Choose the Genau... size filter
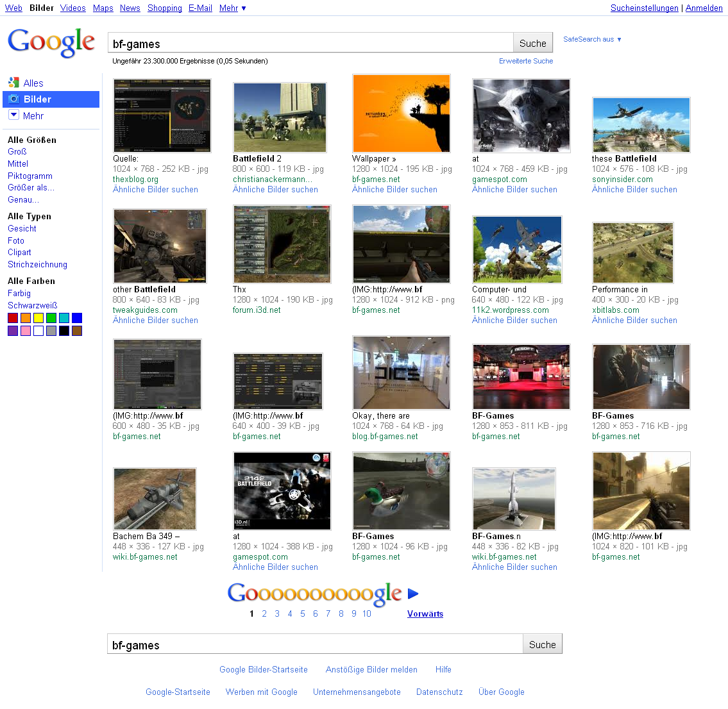Screen dimensions: 728x709 coord(23,199)
